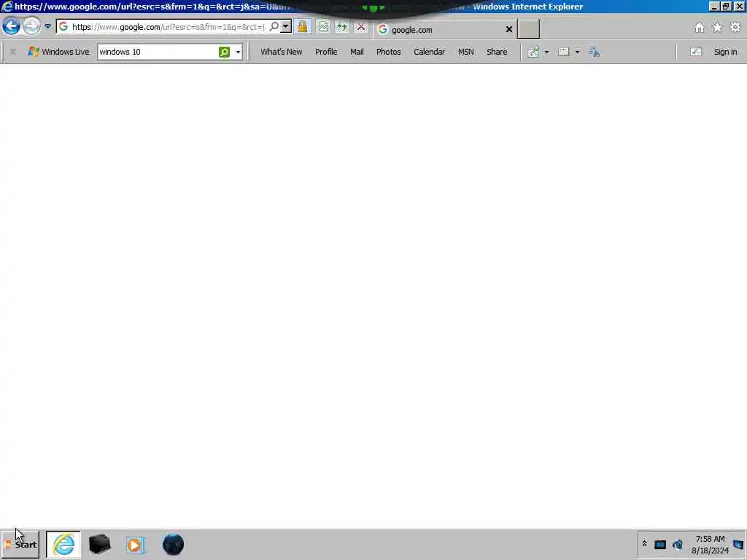
Task: Open MSN from the toolbar
Action: point(466,52)
